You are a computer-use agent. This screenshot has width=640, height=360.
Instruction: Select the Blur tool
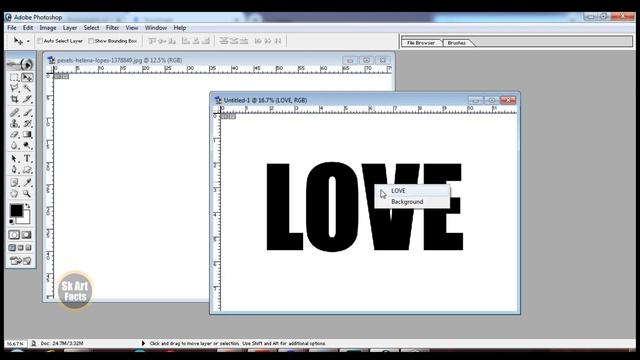(x=14, y=145)
